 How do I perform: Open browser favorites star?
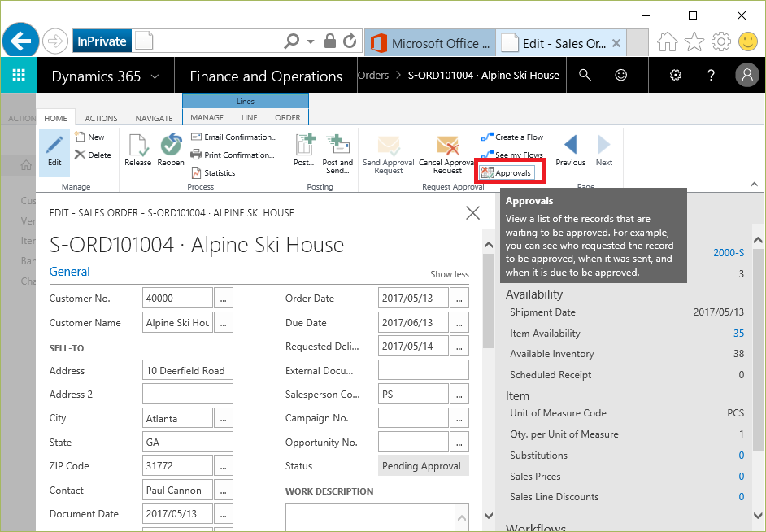(694, 42)
